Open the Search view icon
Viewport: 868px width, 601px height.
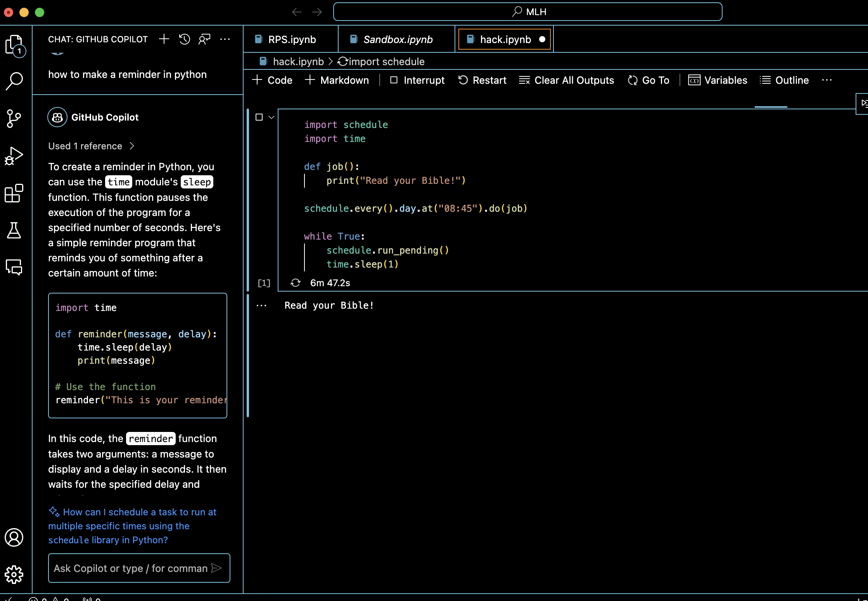[14, 81]
